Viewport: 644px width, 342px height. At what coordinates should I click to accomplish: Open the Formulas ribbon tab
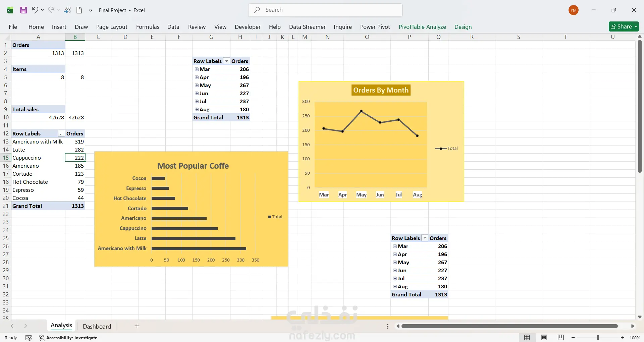click(148, 27)
